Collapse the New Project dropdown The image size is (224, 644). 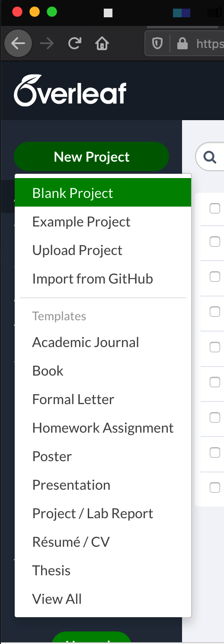tap(92, 156)
